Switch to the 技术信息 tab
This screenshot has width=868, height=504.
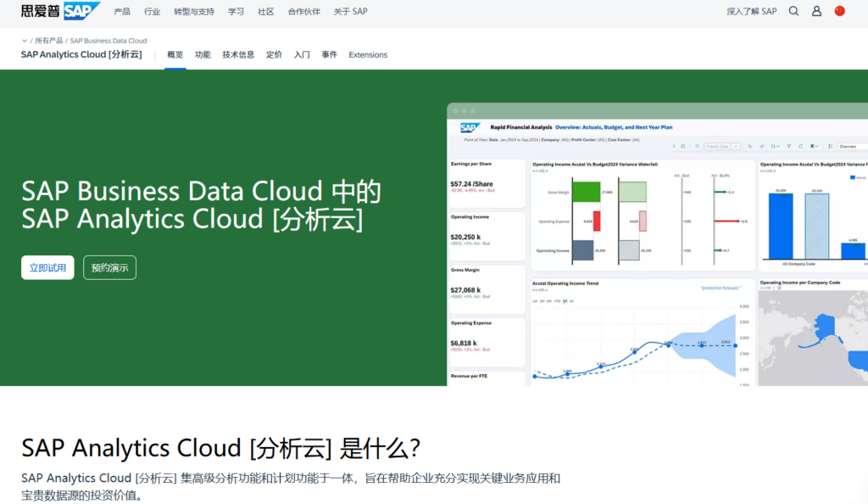[x=238, y=55]
